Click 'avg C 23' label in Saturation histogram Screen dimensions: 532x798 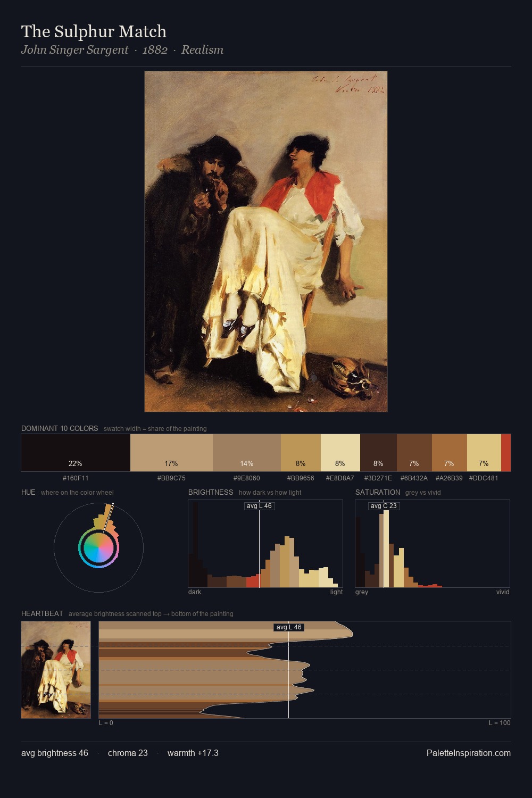click(384, 506)
